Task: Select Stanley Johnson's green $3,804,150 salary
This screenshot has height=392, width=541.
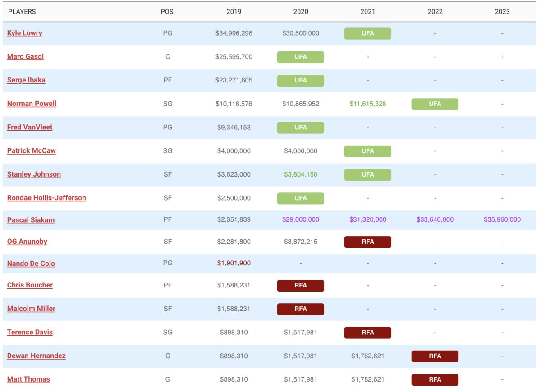Action: coord(300,174)
